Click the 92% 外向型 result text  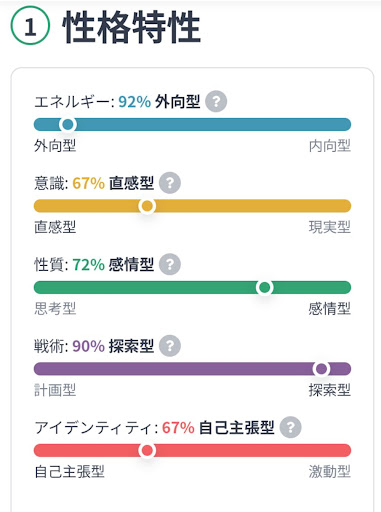click(159, 101)
